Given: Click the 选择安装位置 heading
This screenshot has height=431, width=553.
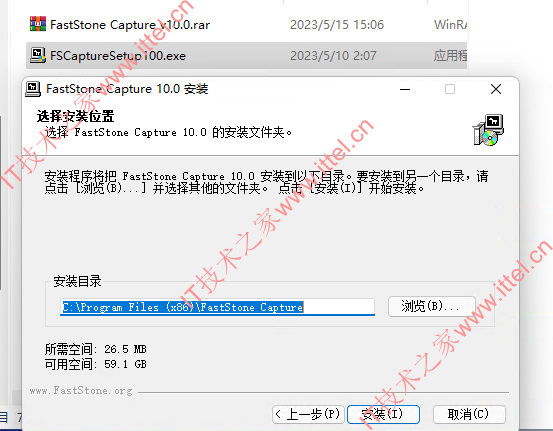Looking at the screenshot, I should (75, 116).
